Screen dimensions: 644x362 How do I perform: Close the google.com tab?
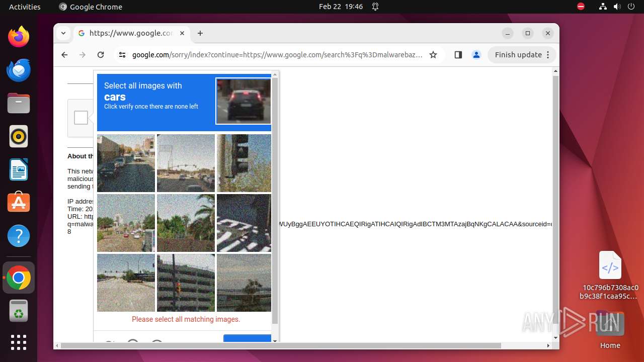point(182,33)
